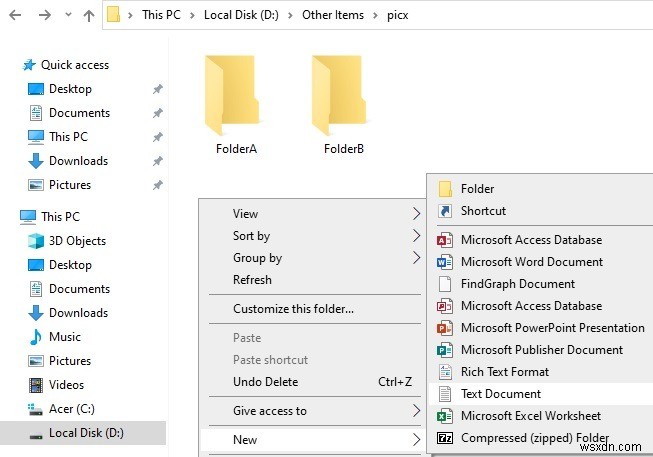Image resolution: width=653 pixels, height=457 pixels.
Task: Choose Undo Delete in context menu
Action: [x=315, y=382]
